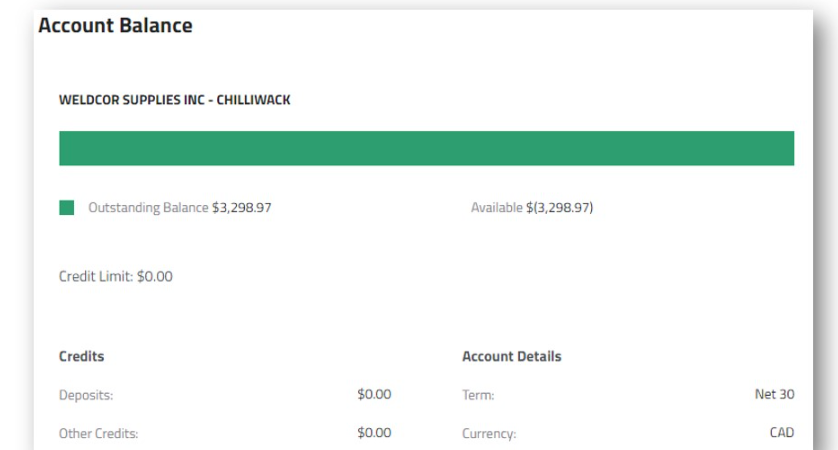The image size is (838, 450).
Task: Select the Weldcor Supplies Inc - Chilliwack name
Action: click(175, 100)
